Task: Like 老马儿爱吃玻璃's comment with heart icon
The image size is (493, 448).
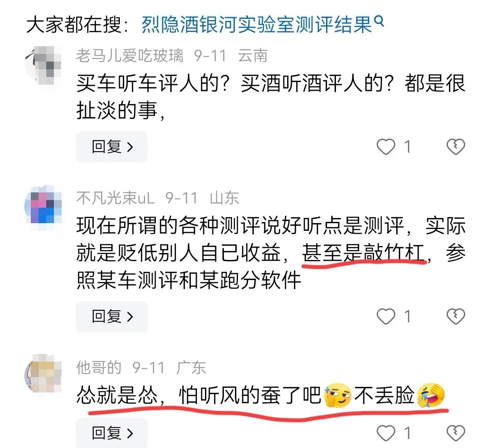Action: point(386,147)
